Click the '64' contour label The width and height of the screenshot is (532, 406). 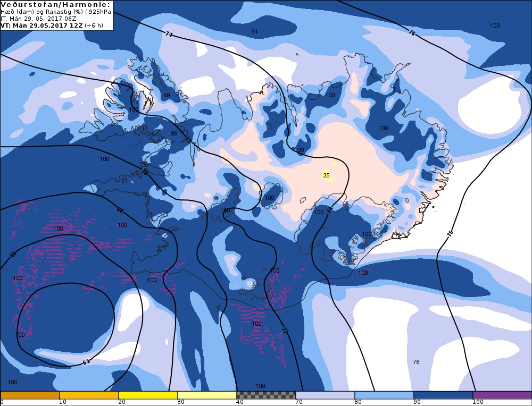click(x=87, y=362)
